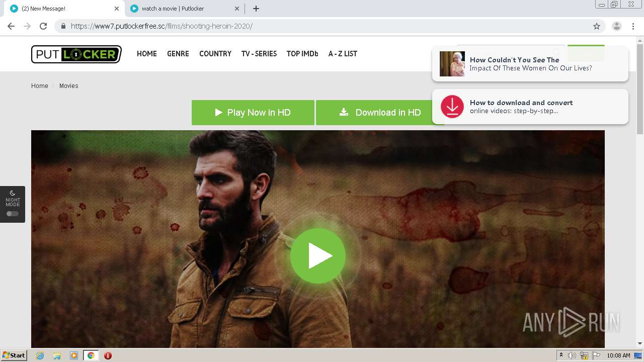
Task: Click the Action Center flag icon
Action: (x=596, y=355)
